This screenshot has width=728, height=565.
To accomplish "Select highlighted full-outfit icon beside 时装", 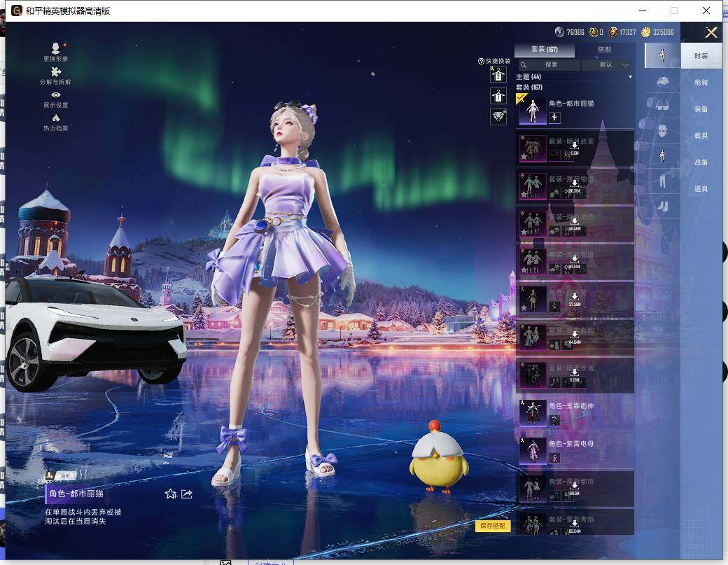I will (x=662, y=56).
